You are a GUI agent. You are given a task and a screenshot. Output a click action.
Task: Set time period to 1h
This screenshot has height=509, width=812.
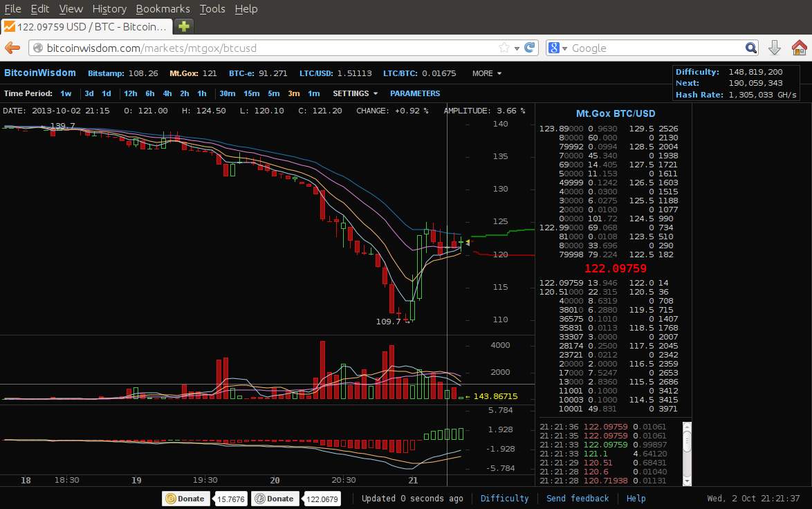pos(202,94)
